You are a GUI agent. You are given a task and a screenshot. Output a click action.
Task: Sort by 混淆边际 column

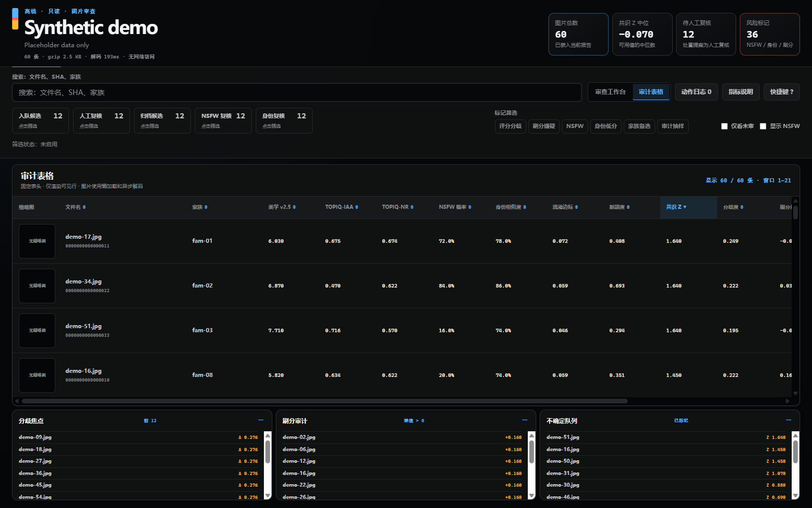click(565, 207)
